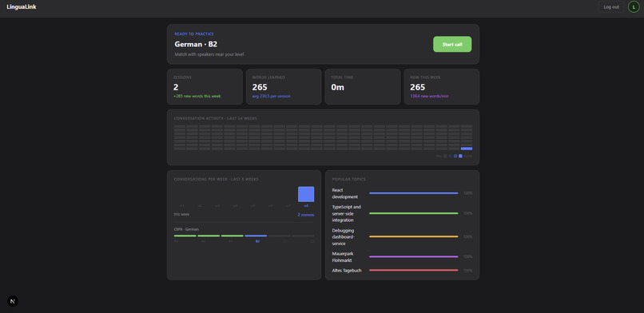644x313 pixels.
Task: Click the '2 convos' text
Action: click(306, 215)
